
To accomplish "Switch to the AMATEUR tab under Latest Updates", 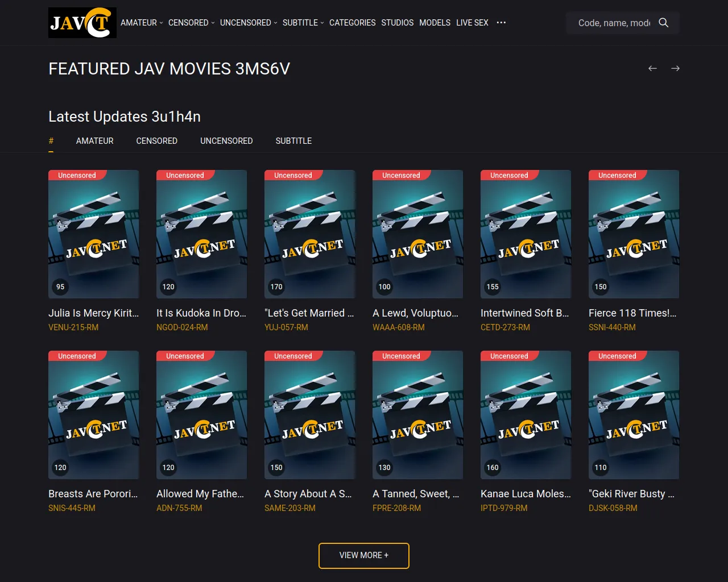I will 95,141.
